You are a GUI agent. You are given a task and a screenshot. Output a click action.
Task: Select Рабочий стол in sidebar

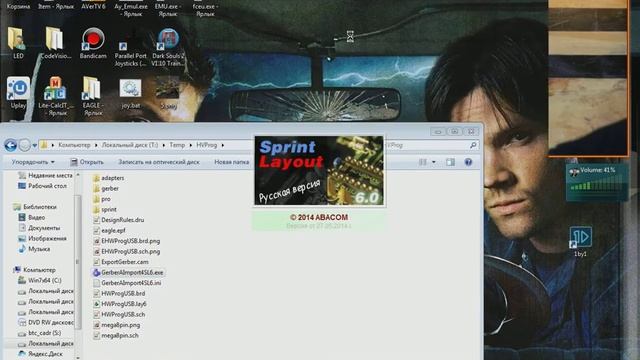[x=42, y=186]
